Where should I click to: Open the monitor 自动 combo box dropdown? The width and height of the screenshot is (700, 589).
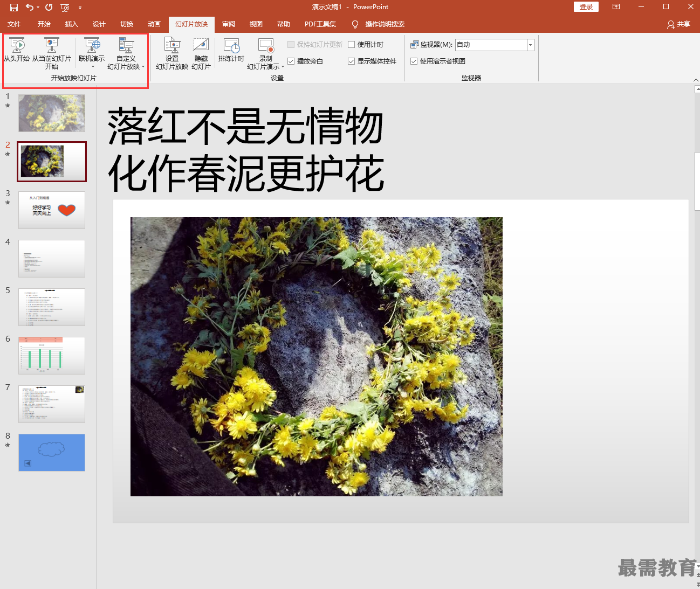(530, 45)
